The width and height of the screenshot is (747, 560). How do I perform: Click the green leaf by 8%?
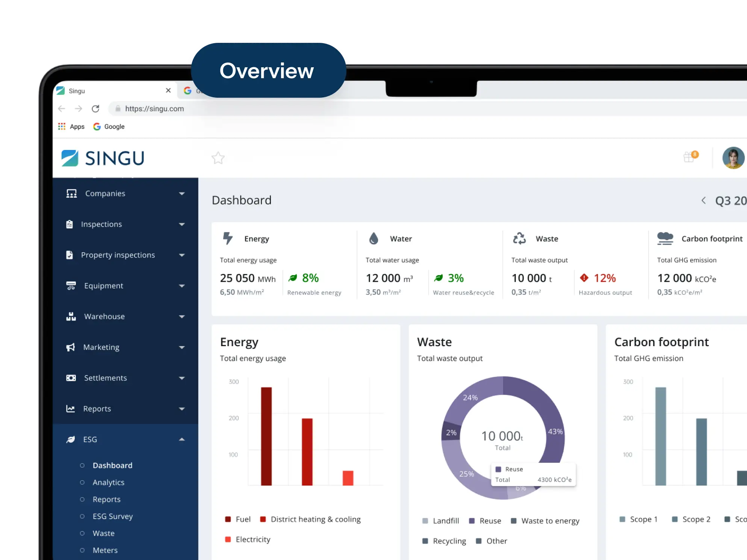point(293,278)
